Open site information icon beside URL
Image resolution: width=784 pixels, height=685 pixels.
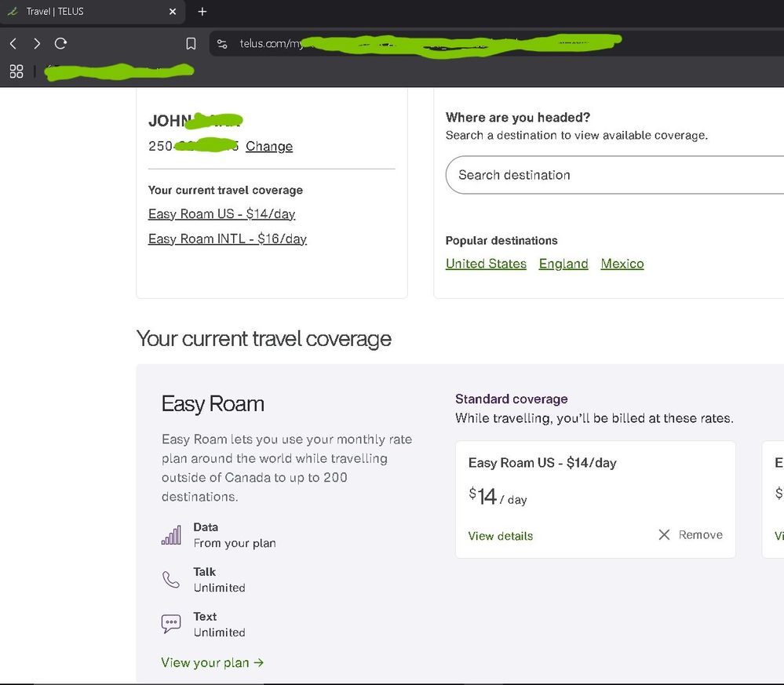click(222, 44)
